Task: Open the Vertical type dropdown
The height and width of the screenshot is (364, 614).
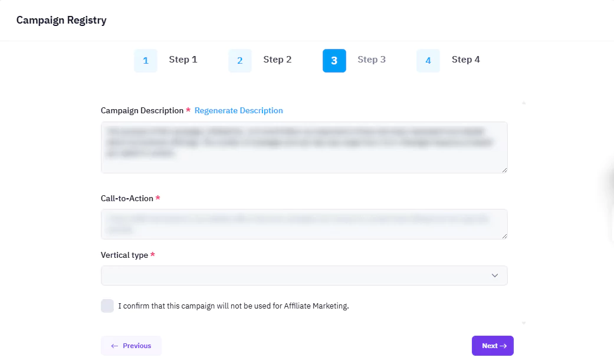Action: 295,276
